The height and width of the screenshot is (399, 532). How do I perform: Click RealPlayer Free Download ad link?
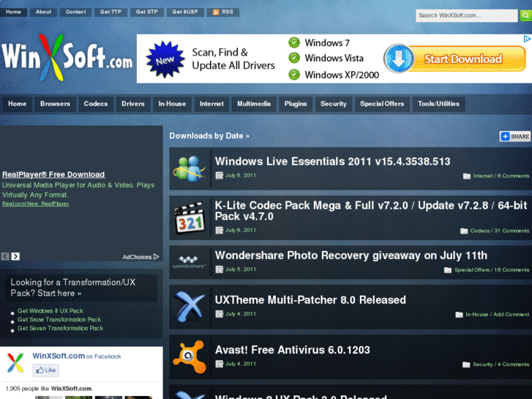click(53, 174)
